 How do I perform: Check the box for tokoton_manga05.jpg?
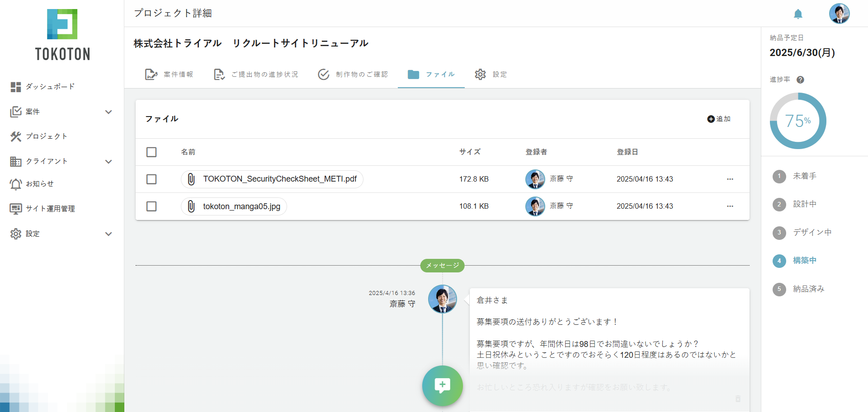click(x=151, y=206)
